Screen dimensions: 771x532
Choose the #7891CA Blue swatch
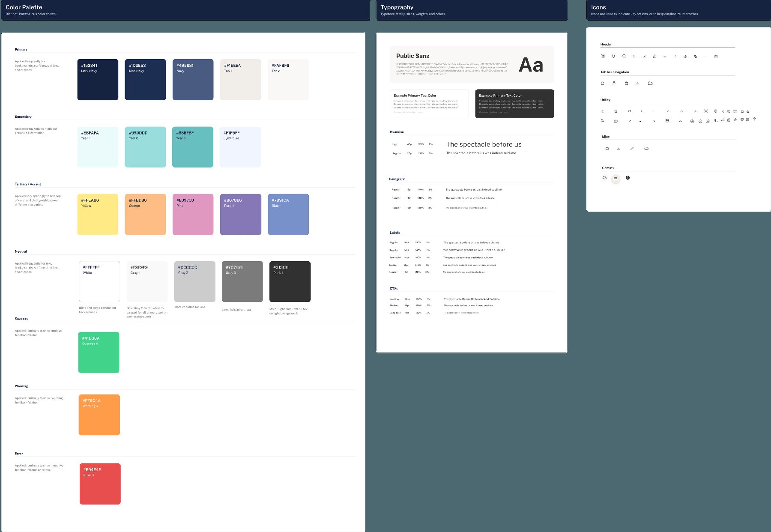click(x=288, y=214)
